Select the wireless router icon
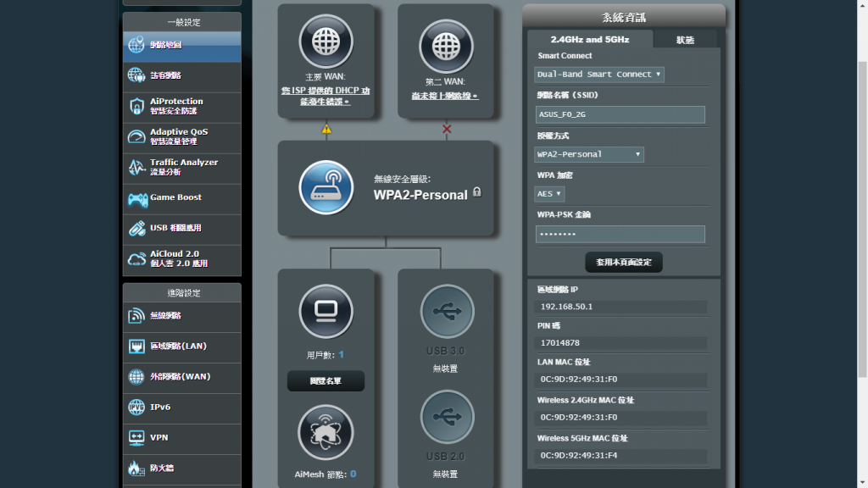The height and width of the screenshot is (488, 868). [x=326, y=187]
